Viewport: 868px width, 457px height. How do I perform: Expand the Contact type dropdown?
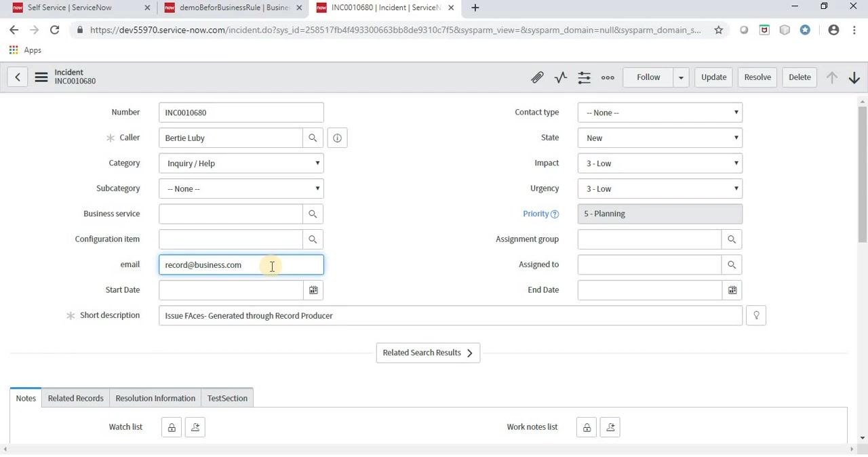tap(660, 113)
